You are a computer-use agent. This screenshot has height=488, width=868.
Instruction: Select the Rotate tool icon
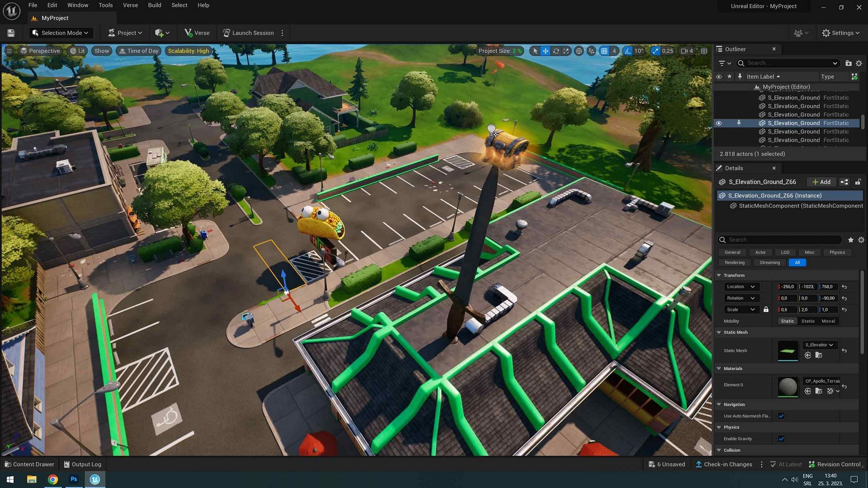pos(556,51)
